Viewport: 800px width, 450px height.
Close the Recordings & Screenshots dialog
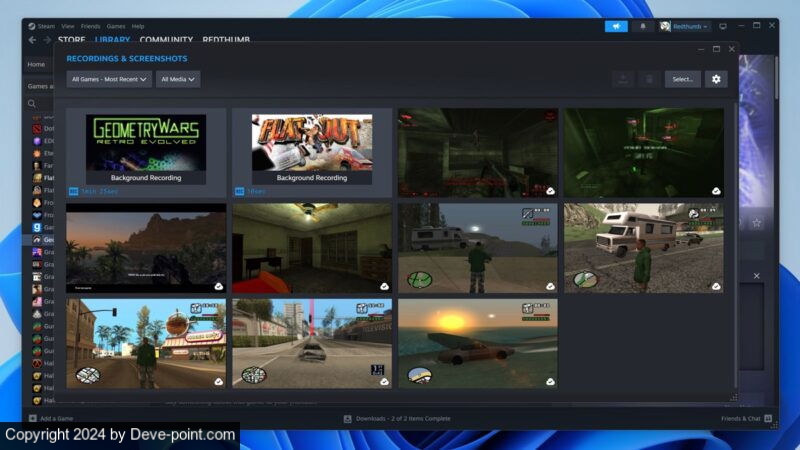[x=732, y=49]
